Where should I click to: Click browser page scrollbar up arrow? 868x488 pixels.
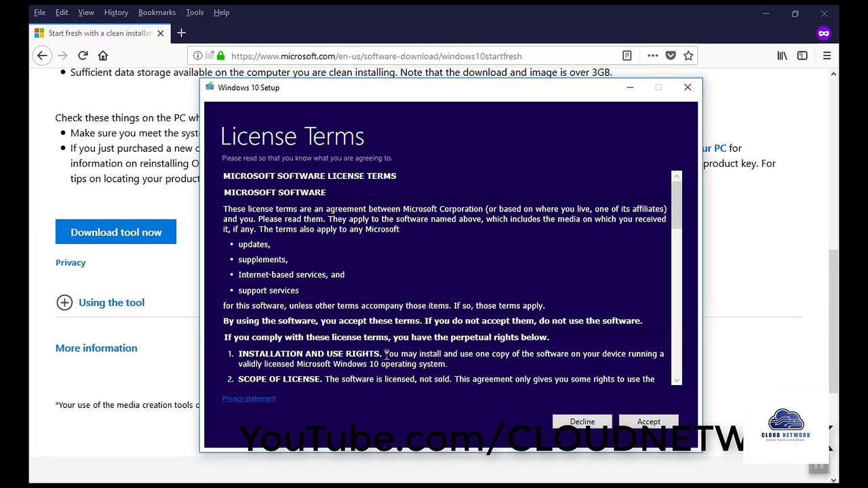[x=833, y=73]
